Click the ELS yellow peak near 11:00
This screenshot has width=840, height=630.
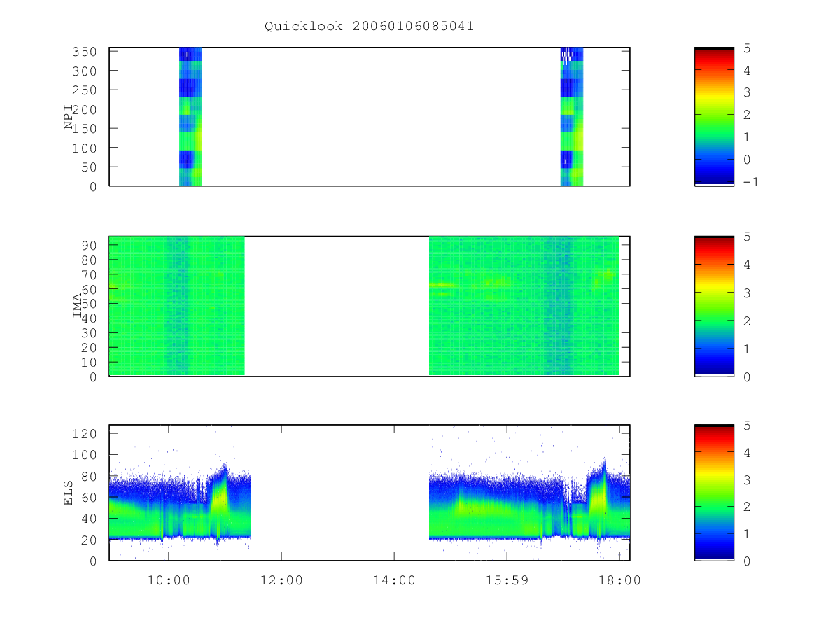tap(221, 498)
